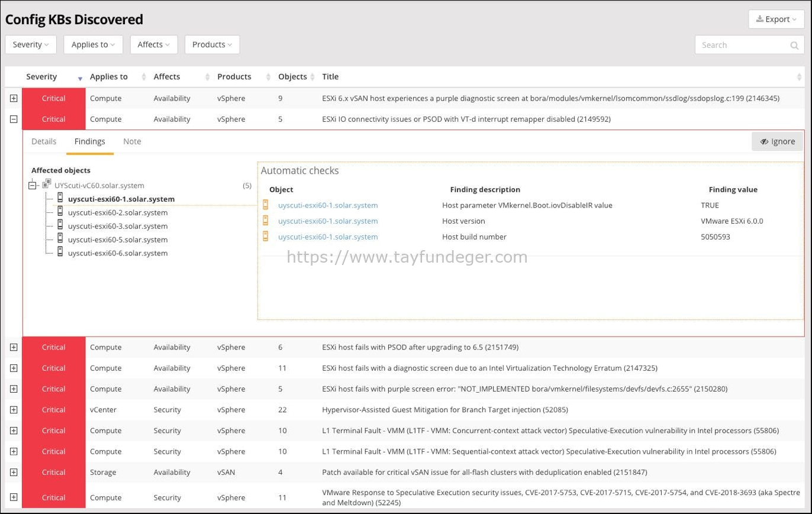Click "Host parameter VMkernel.Boot.iovDisableIR value" description
This screenshot has width=812, height=514.
click(527, 205)
